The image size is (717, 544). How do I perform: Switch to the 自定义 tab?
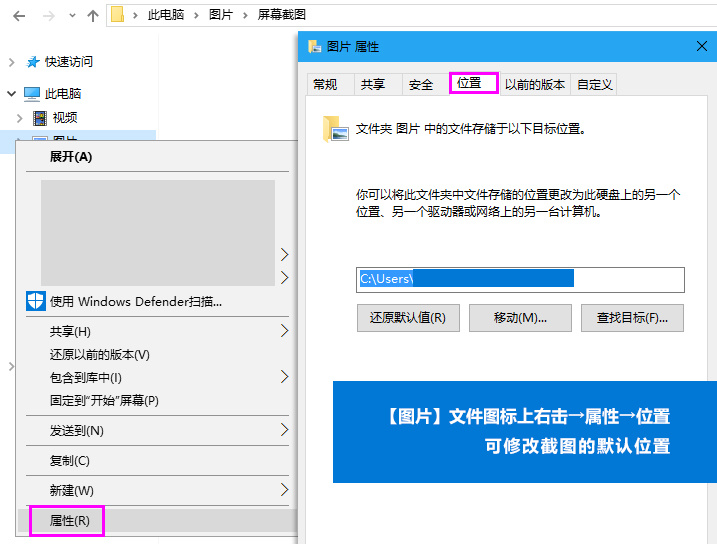point(594,85)
